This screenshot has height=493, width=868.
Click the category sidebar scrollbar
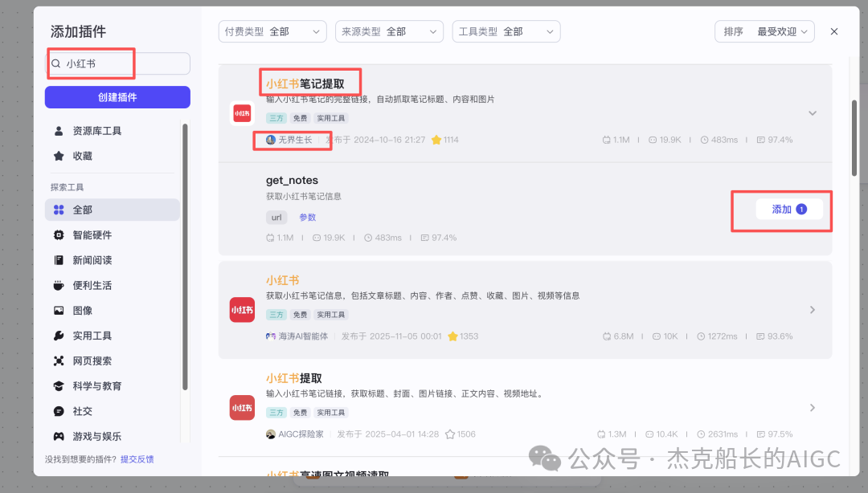point(185,257)
